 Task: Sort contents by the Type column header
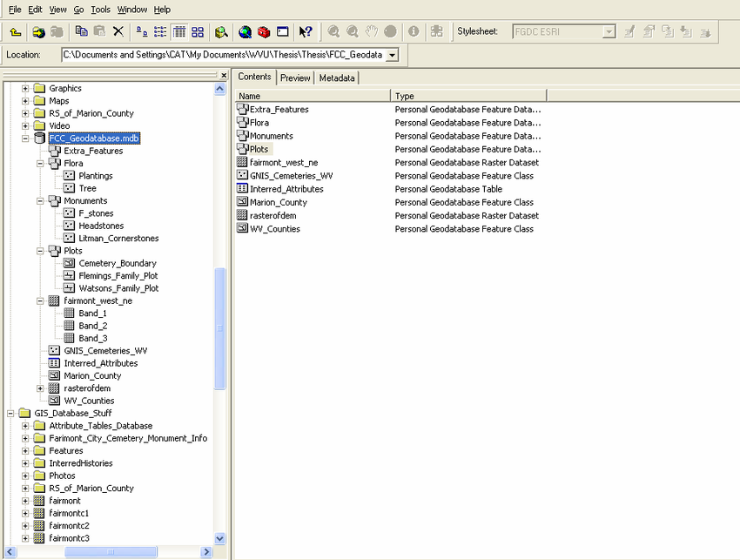tap(468, 96)
